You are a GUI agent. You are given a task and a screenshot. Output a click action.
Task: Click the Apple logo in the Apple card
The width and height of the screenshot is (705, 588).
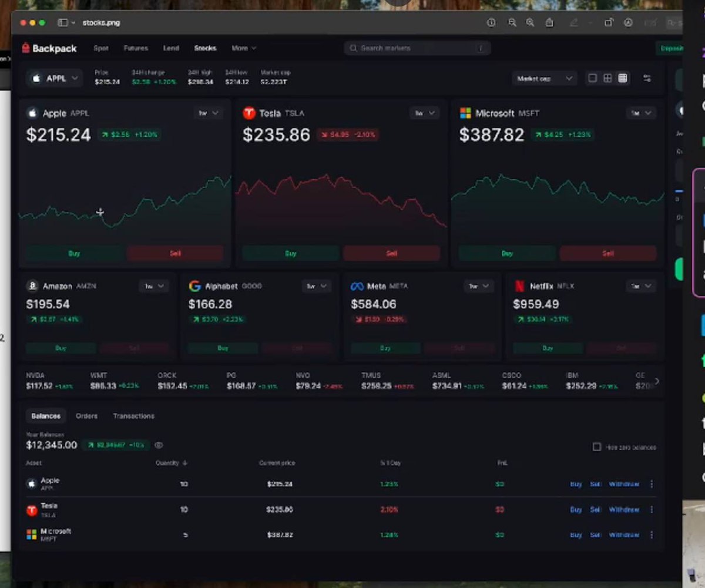[32, 113]
